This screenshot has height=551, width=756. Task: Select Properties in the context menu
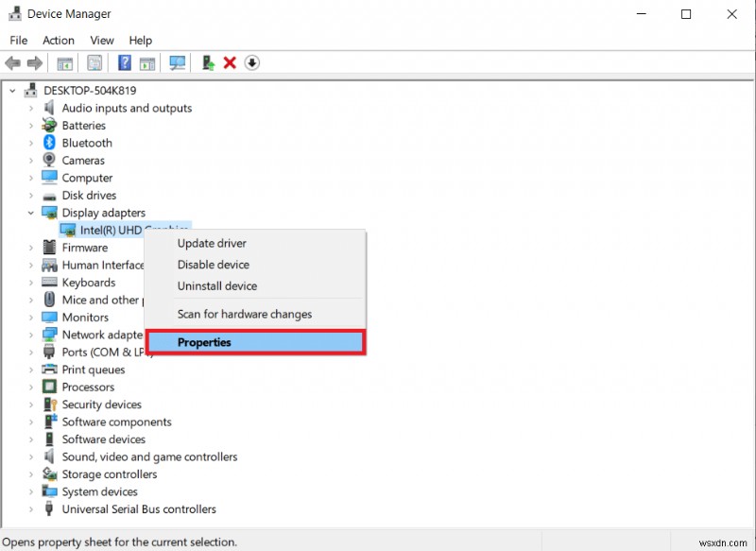point(204,342)
